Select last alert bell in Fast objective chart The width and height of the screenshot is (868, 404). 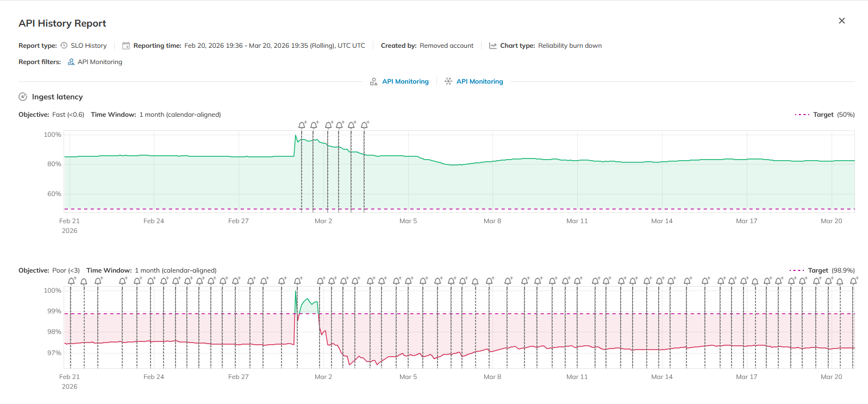(365, 125)
